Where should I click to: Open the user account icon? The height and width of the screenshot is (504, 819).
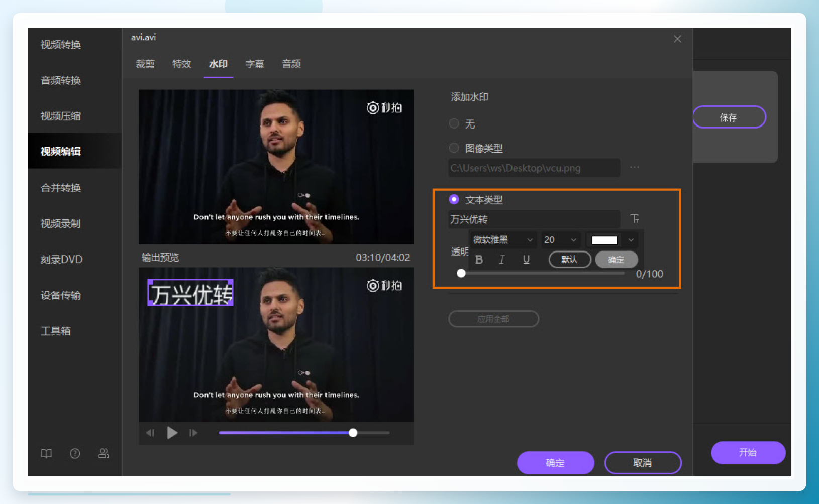104,454
